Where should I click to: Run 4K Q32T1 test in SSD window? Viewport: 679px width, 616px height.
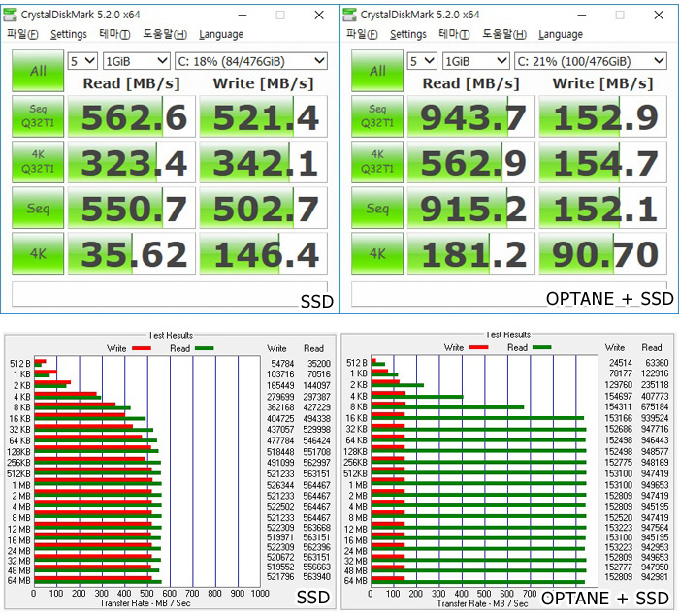click(x=38, y=162)
